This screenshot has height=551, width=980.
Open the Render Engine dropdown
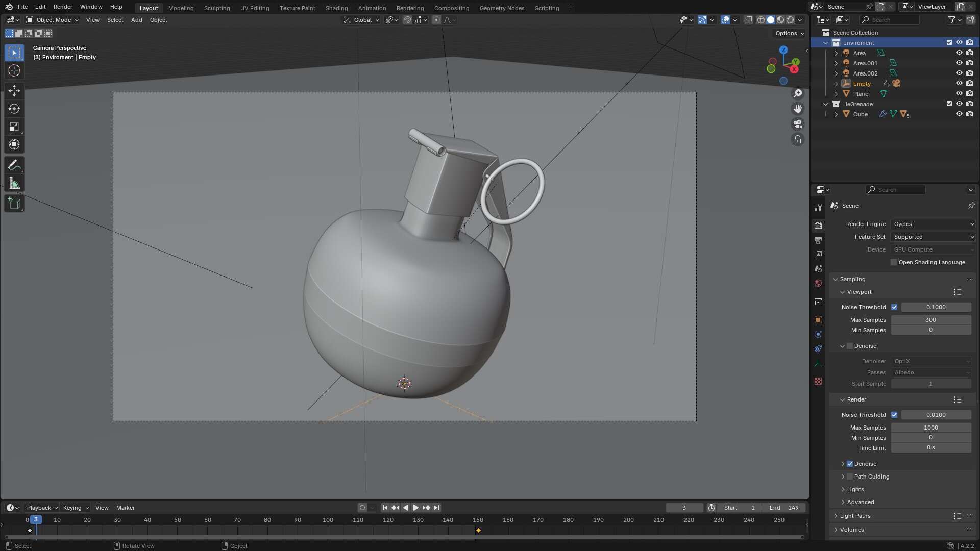point(933,224)
